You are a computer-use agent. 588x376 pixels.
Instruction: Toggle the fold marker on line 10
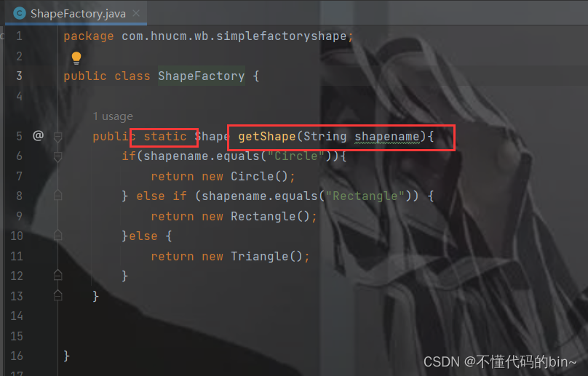[57, 236]
